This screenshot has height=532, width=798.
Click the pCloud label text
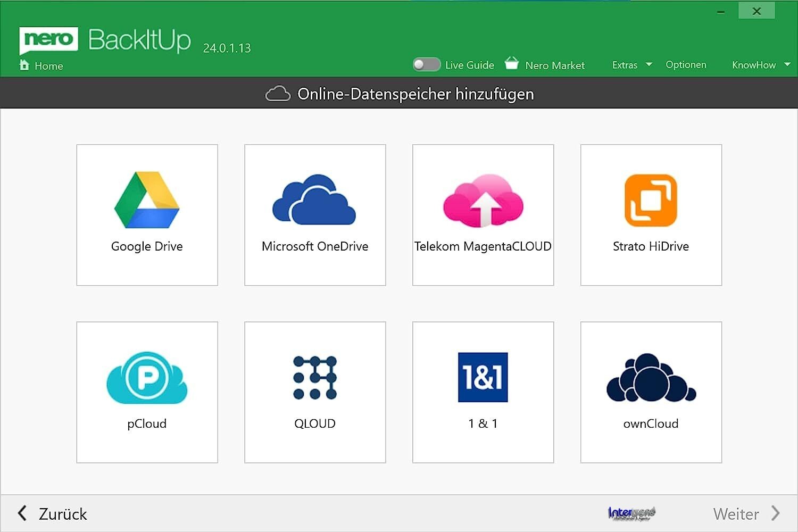147,423
